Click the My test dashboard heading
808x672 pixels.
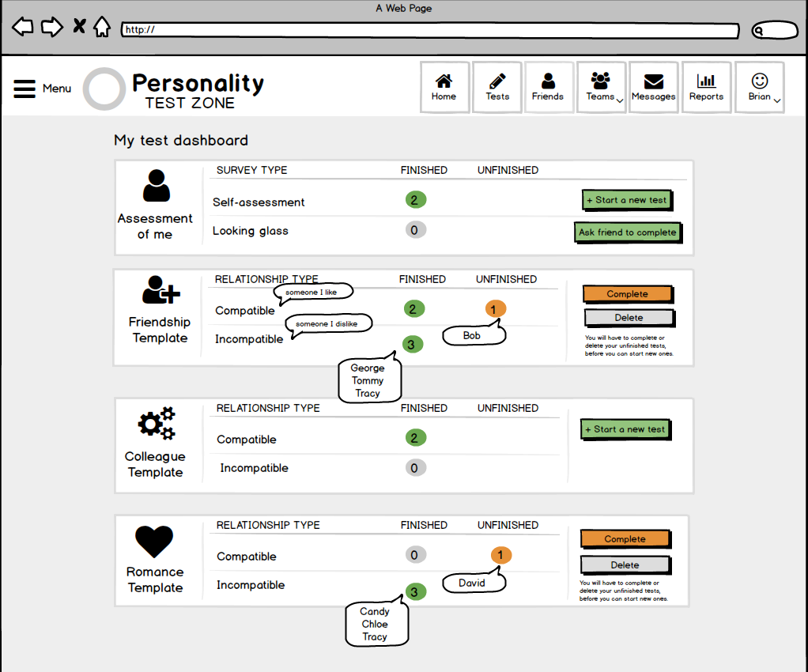pyautogui.click(x=181, y=140)
